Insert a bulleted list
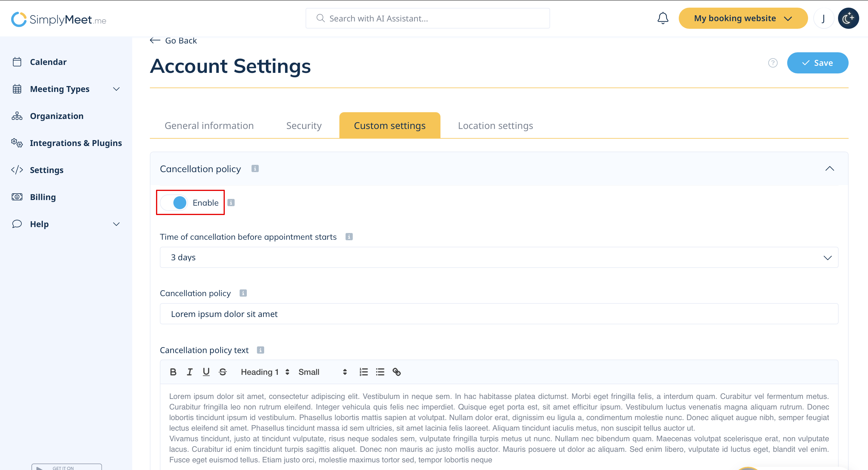This screenshot has width=868, height=470. pyautogui.click(x=380, y=372)
